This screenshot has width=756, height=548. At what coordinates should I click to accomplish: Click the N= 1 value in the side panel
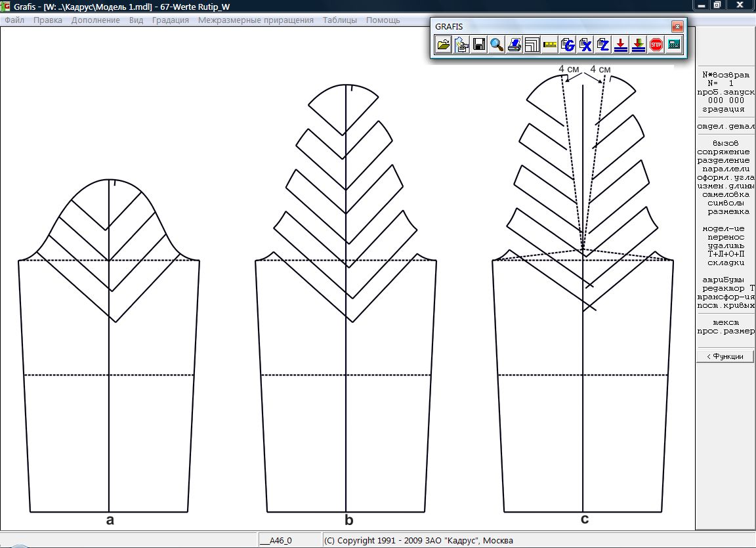(x=721, y=83)
